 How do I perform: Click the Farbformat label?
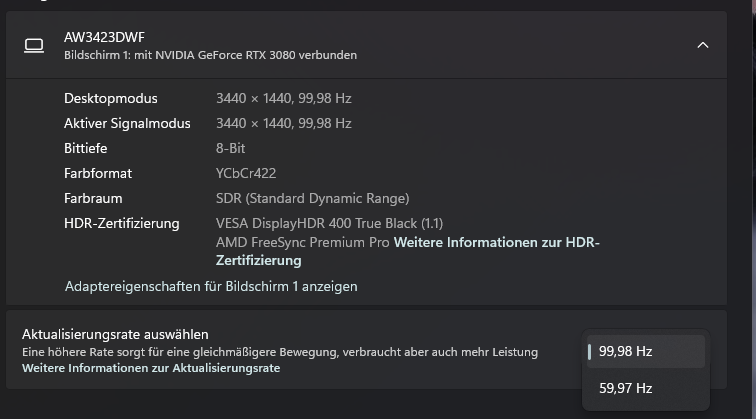(98, 174)
